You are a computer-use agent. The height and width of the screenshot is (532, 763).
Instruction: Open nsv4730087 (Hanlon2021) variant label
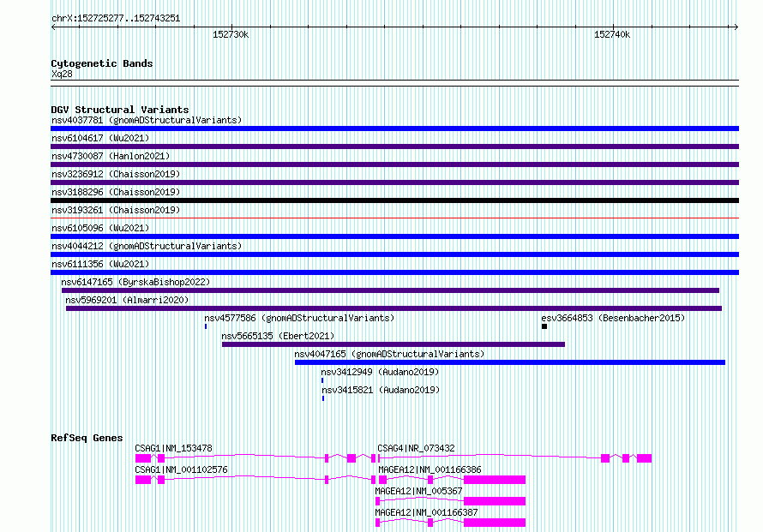[111, 156]
